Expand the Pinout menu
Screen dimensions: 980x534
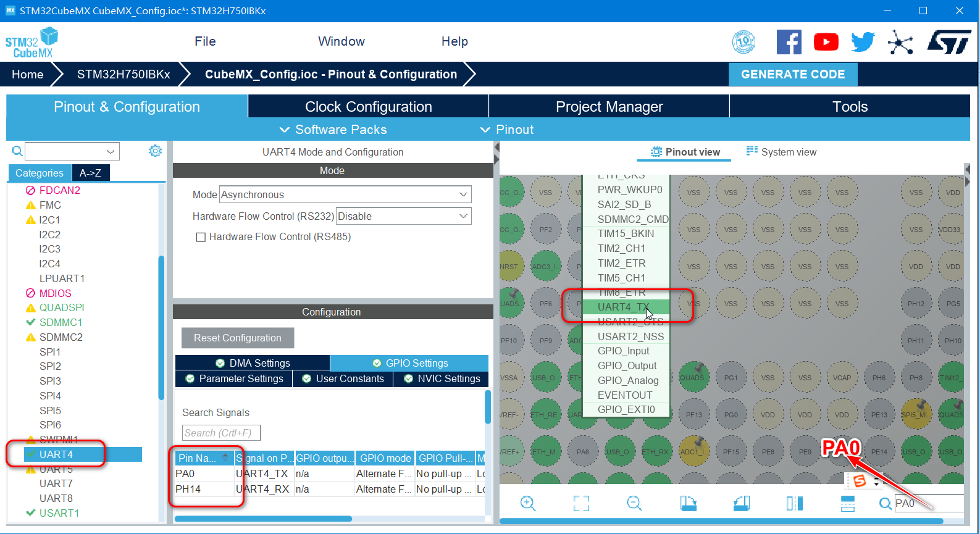[507, 130]
